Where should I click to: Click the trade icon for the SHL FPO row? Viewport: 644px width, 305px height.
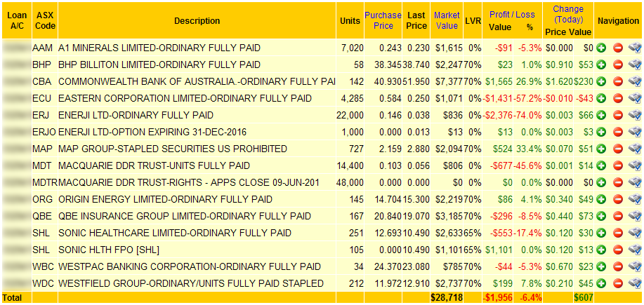635,250
